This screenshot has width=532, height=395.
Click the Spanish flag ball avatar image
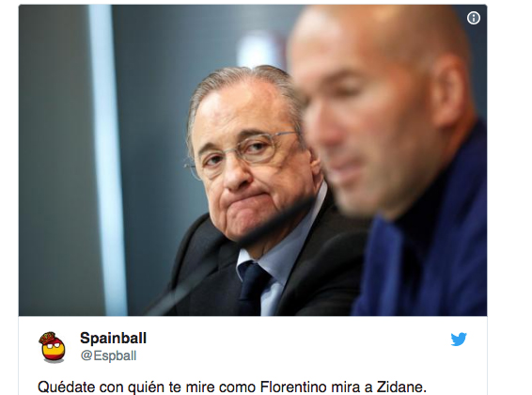click(52, 347)
